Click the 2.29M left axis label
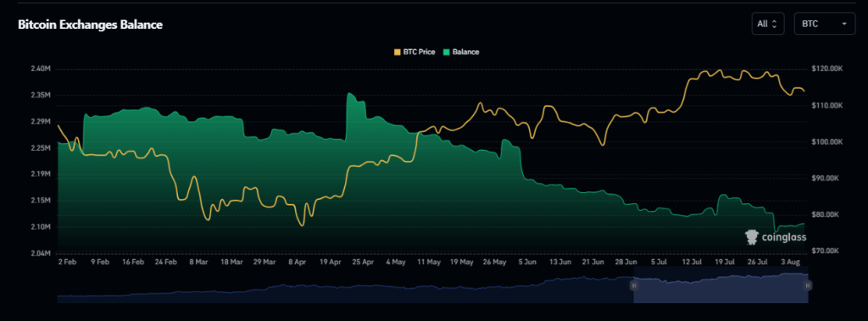This screenshot has height=321, width=868. (x=41, y=122)
